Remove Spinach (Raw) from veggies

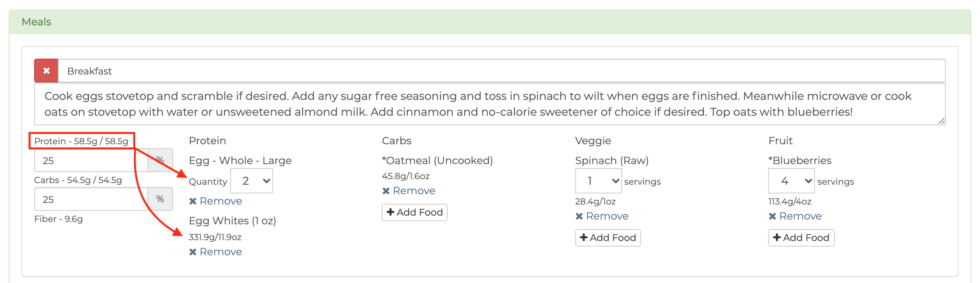[602, 216]
